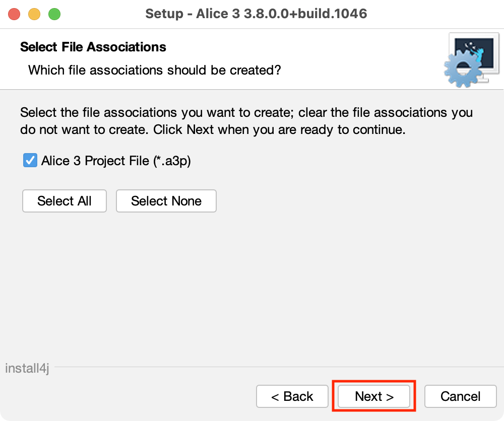Cancel the Alice 3 installation
The image size is (504, 421).
pos(460,396)
